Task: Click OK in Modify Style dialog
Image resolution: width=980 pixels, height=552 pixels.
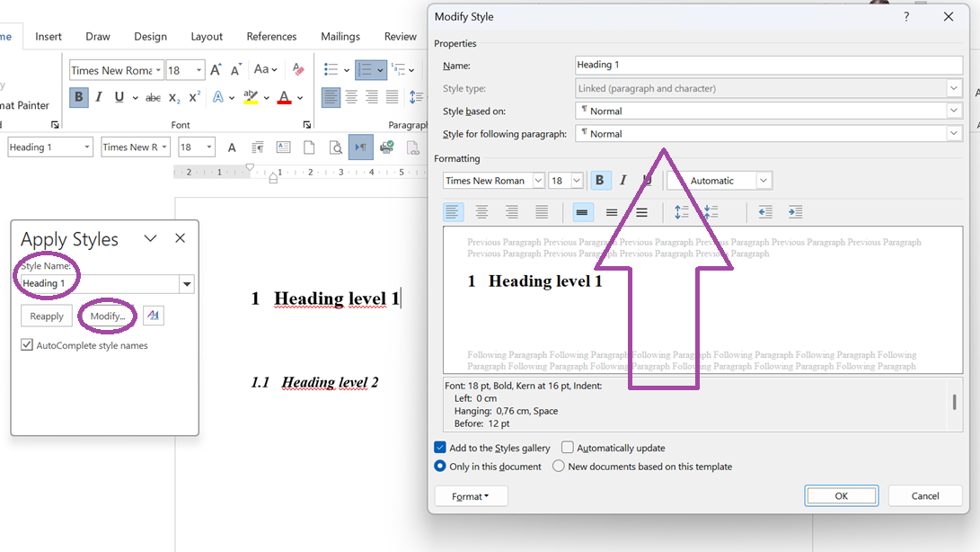Action: (x=842, y=495)
